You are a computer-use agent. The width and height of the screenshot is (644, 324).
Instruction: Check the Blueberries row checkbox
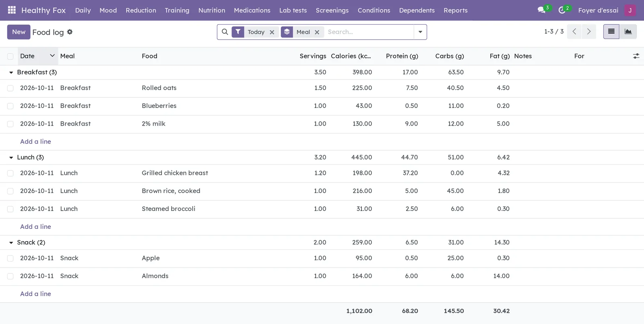[x=10, y=106]
